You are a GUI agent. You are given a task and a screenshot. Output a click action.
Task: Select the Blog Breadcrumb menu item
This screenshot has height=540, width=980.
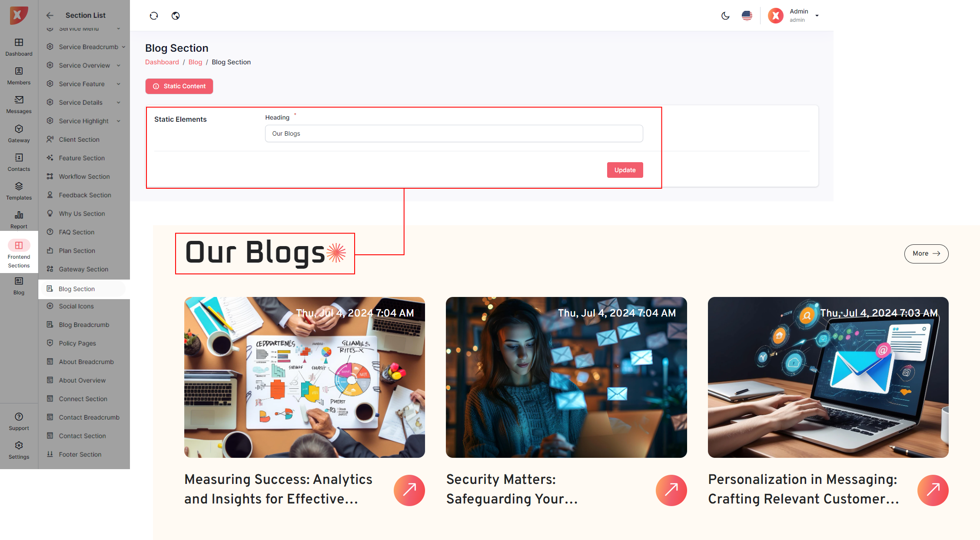pos(84,325)
